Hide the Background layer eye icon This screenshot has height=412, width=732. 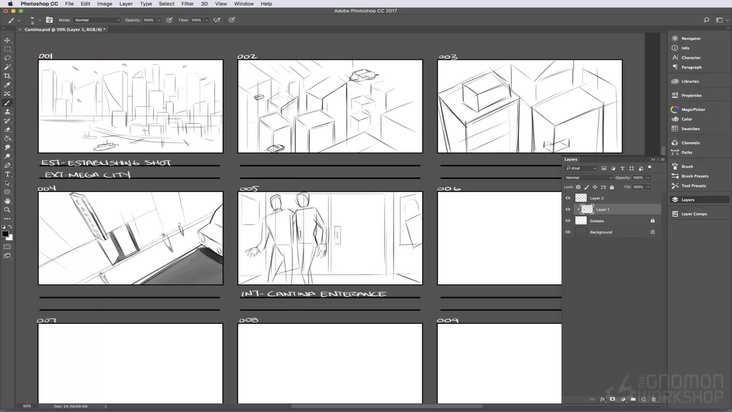[568, 232]
